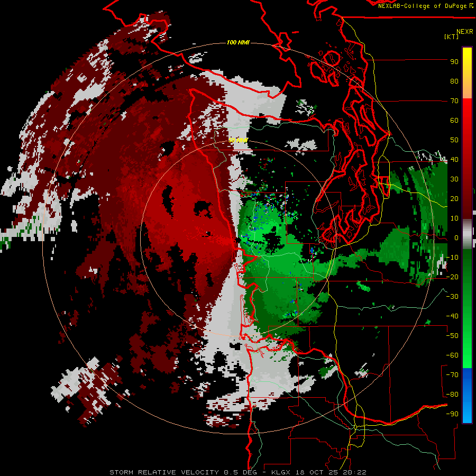The height and width of the screenshot is (476, 476).
Task: Click the -70 scale value
Action: click(x=452, y=375)
